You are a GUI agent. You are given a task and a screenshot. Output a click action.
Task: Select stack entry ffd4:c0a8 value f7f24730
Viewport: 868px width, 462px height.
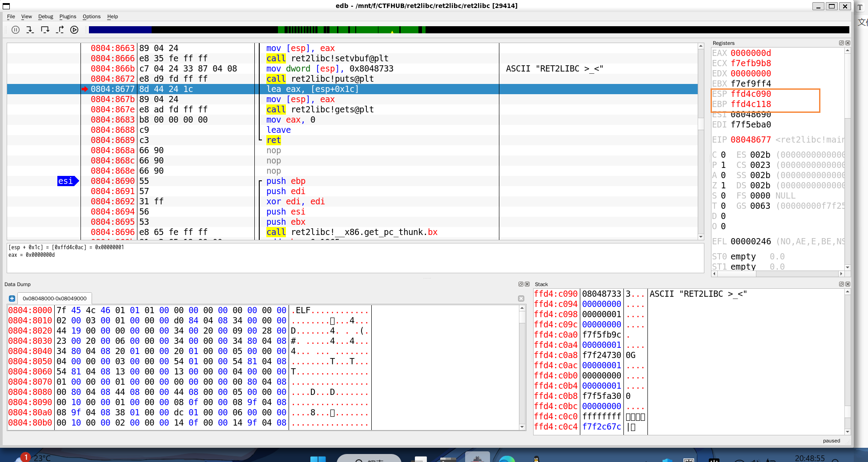point(602,355)
